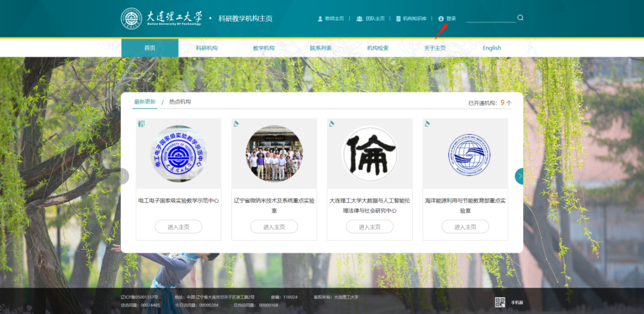Click the QR code icon in footer
The image size is (644, 314).
pyautogui.click(x=500, y=303)
